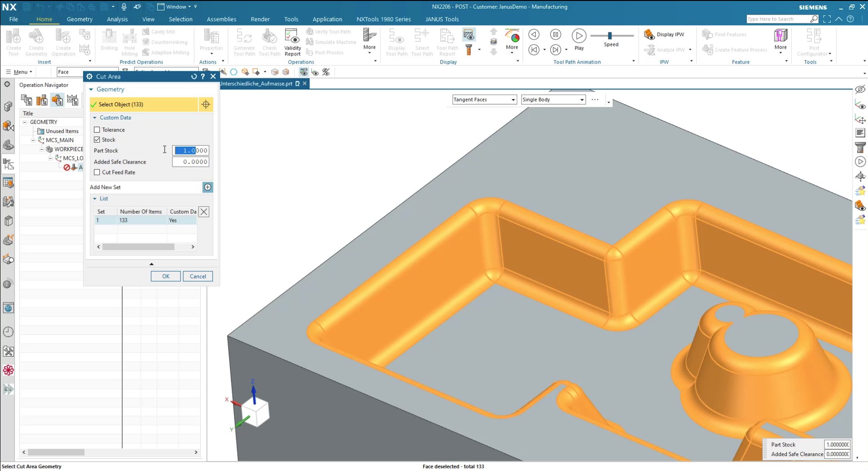Open the Tangent Faces dropdown
Screen dimensions: 868x471
click(484, 99)
